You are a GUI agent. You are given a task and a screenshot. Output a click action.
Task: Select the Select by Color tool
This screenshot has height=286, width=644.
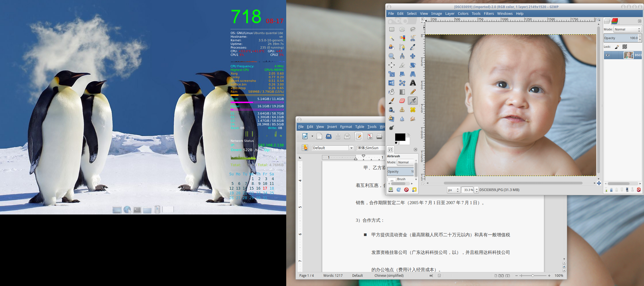coord(402,38)
